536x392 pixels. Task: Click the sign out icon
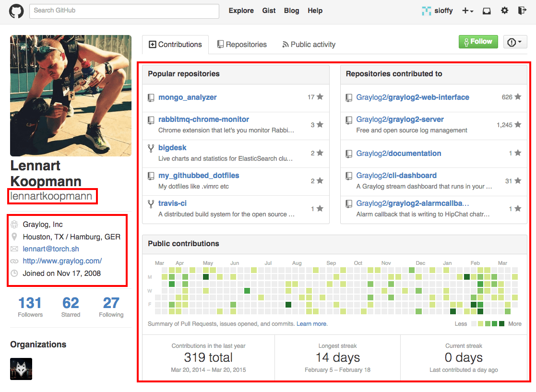pyautogui.click(x=522, y=11)
